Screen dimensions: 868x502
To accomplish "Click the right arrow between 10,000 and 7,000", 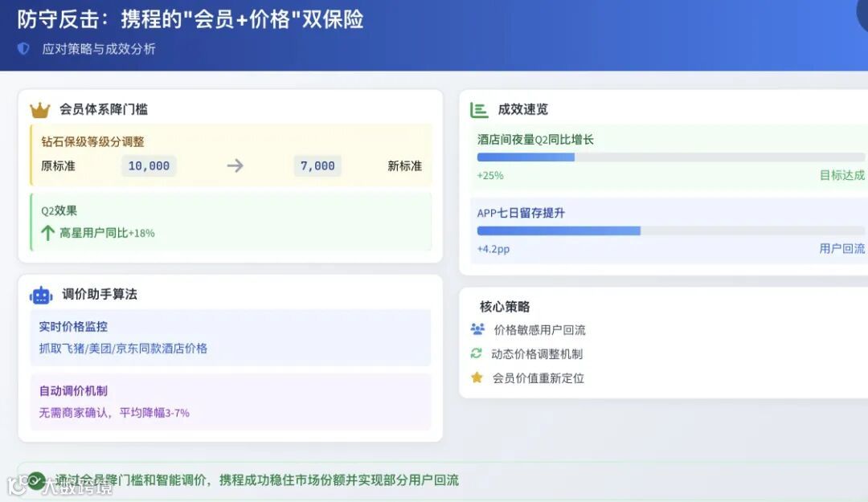I will tap(235, 165).
